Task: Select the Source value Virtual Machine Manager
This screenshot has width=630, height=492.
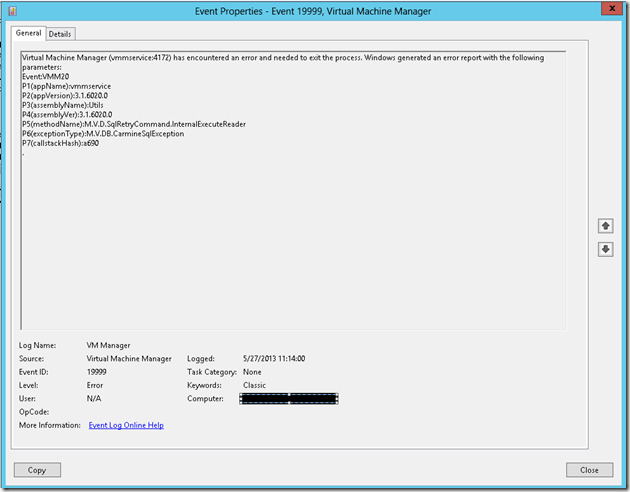Action: [129, 358]
